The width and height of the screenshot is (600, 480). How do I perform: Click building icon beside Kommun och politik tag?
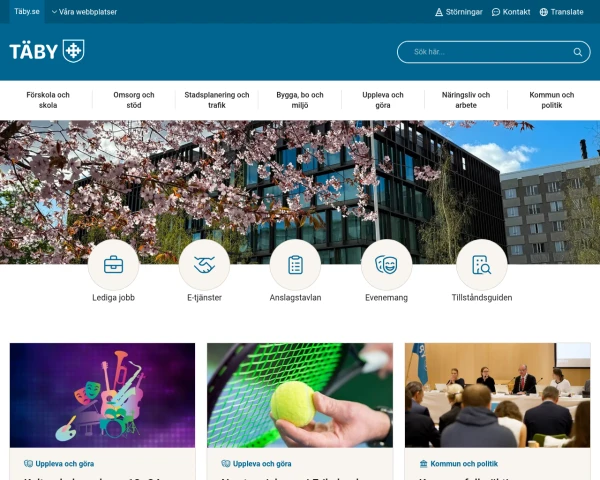point(423,464)
